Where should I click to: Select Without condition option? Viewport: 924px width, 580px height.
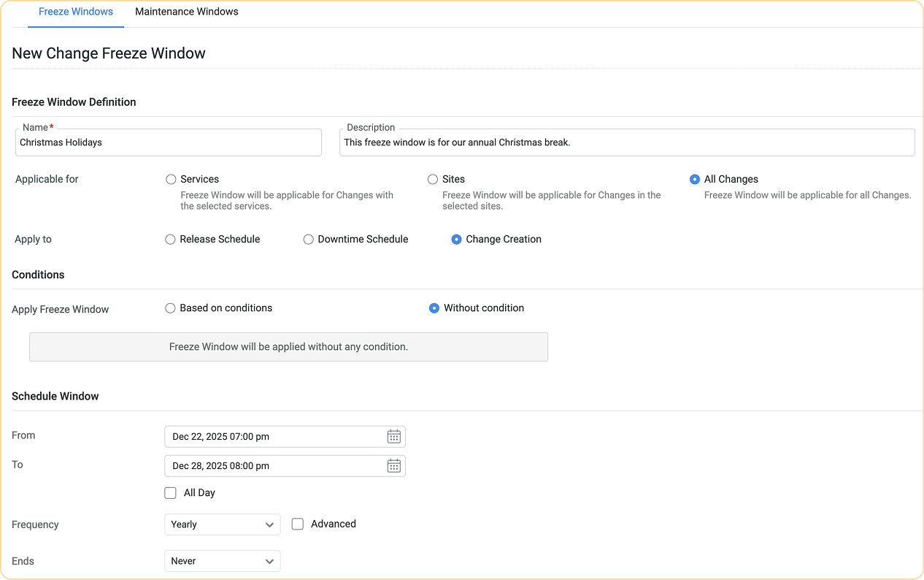436,308
